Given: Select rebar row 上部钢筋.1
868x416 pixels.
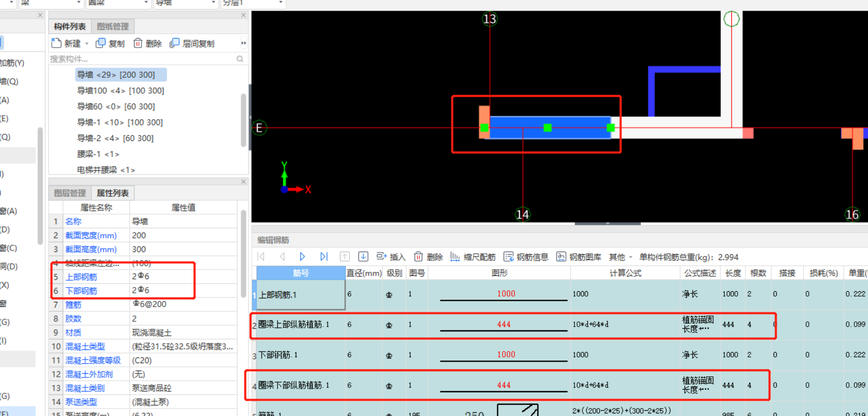Looking at the screenshot, I should coord(301,294).
